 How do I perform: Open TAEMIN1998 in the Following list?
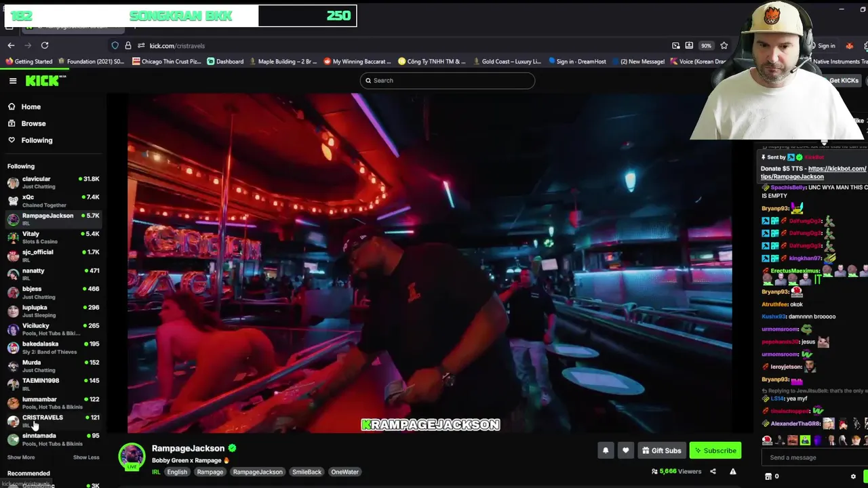pos(53,384)
